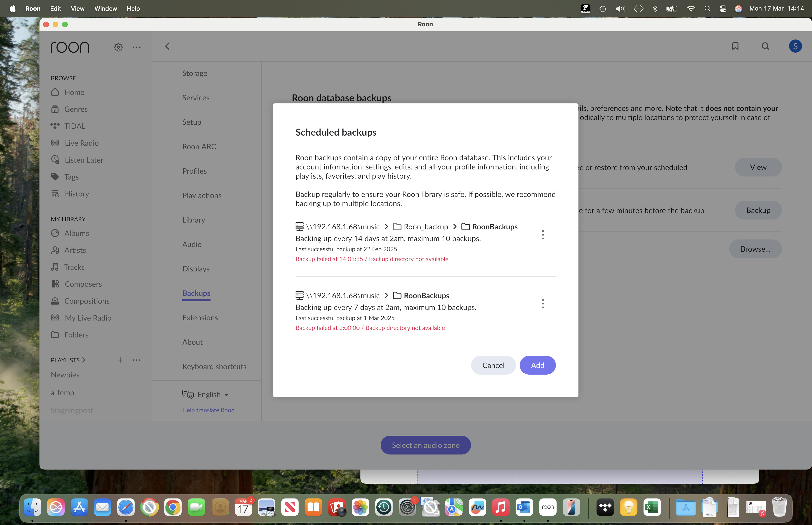The image size is (812, 525).
Task: Open the Wi-Fi status menu
Action: click(691, 8)
